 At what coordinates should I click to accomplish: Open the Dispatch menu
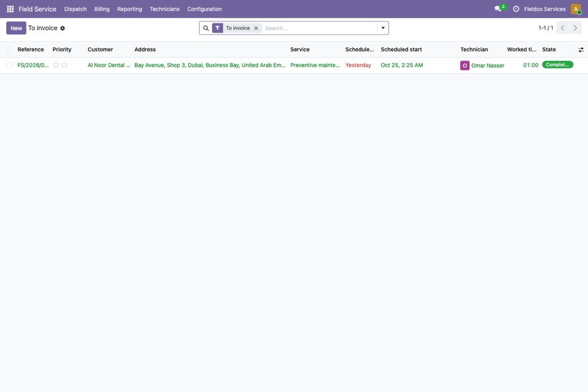pos(75,9)
